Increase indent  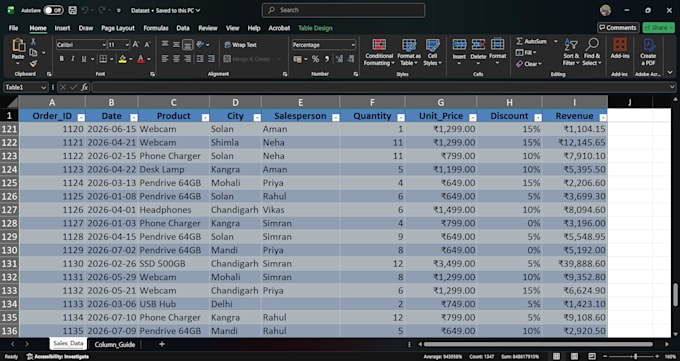(x=211, y=59)
